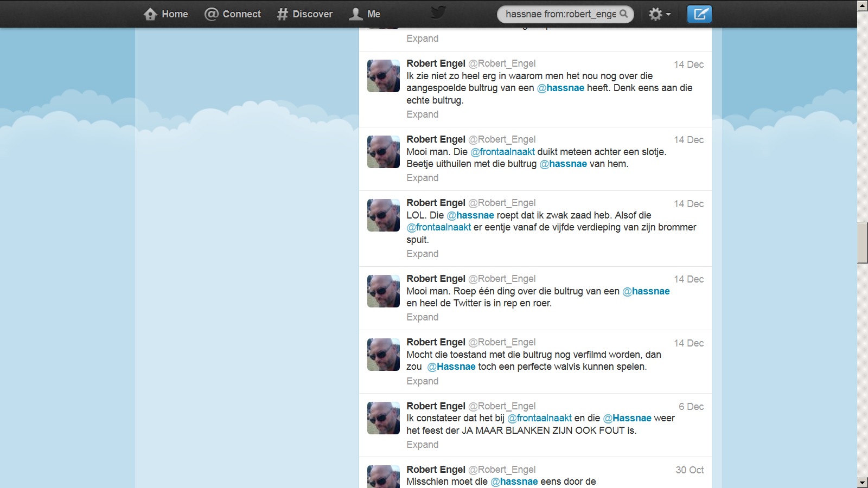Open Robert Engel name on 30 Oct tweet
This screenshot has width=868, height=488.
[436, 470]
